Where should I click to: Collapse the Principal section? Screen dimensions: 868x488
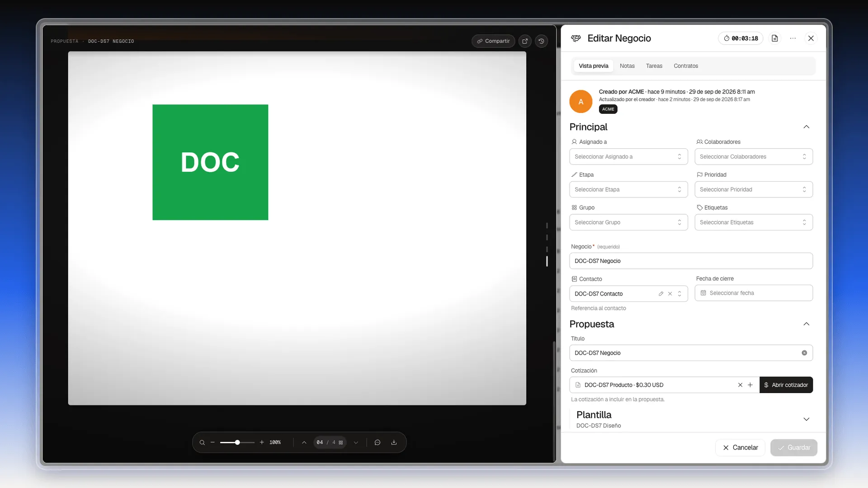click(x=806, y=127)
